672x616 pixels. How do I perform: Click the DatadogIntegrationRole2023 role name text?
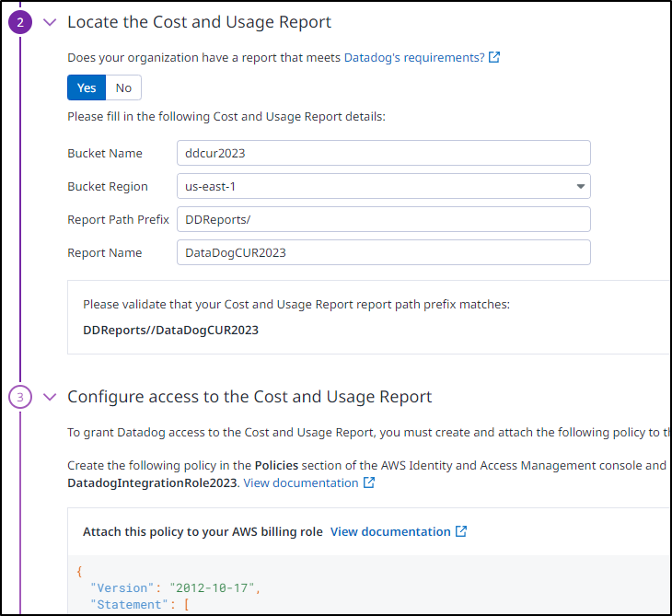(x=152, y=483)
